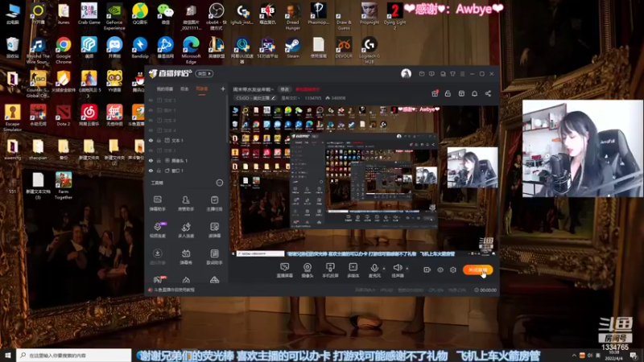Open the message bubble icon in title bar

point(431,74)
